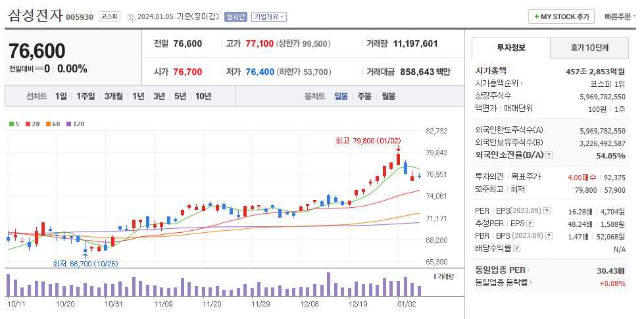Toggle the 실시간 real-time button
This screenshot has height=319, width=644.
pyautogui.click(x=235, y=17)
